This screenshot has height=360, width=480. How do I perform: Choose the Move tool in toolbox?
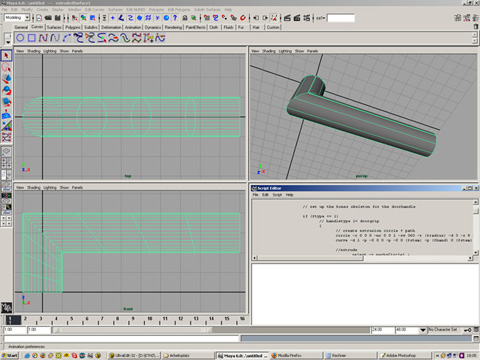[x=6, y=79]
